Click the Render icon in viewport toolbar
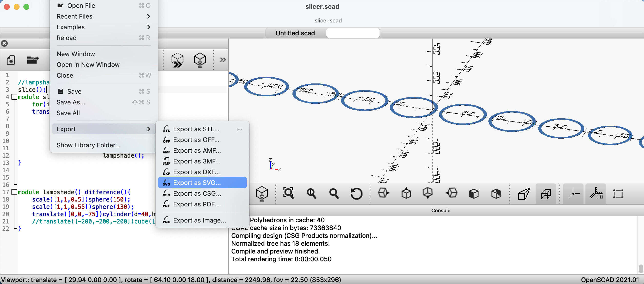This screenshot has height=284, width=644. [x=262, y=194]
